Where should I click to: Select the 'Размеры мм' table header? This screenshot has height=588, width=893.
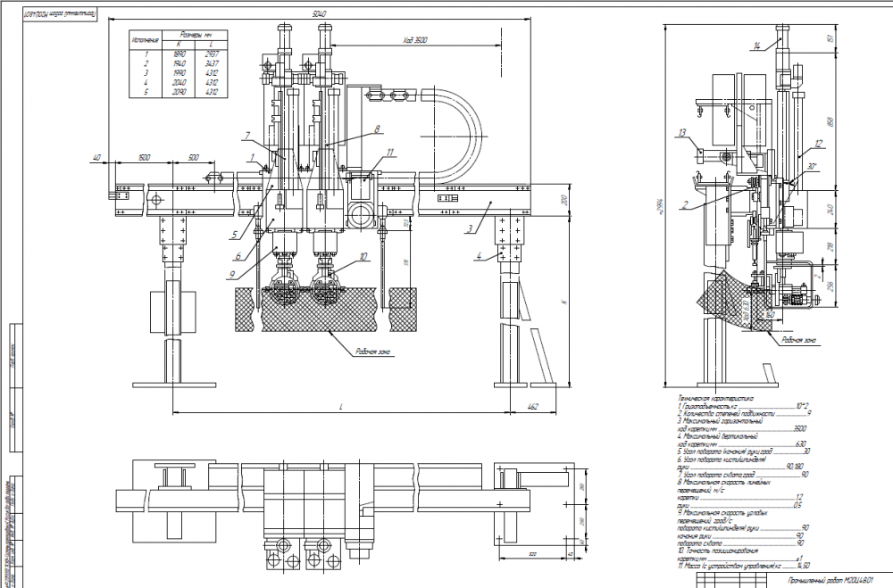coord(196,36)
